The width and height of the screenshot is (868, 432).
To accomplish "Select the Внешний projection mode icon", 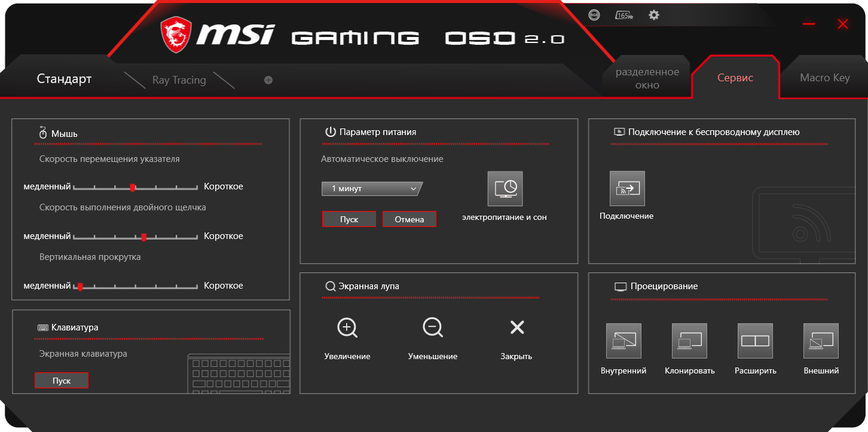I will point(821,341).
